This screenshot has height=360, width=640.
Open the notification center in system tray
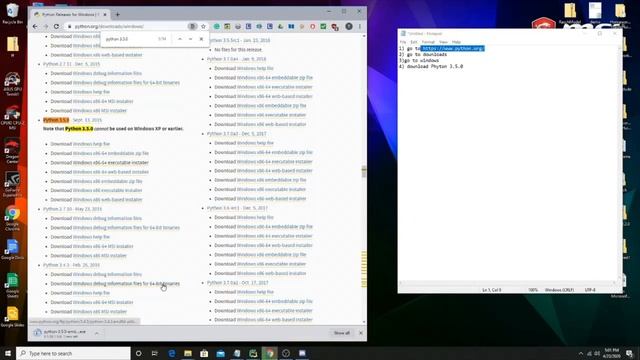pos(630,353)
